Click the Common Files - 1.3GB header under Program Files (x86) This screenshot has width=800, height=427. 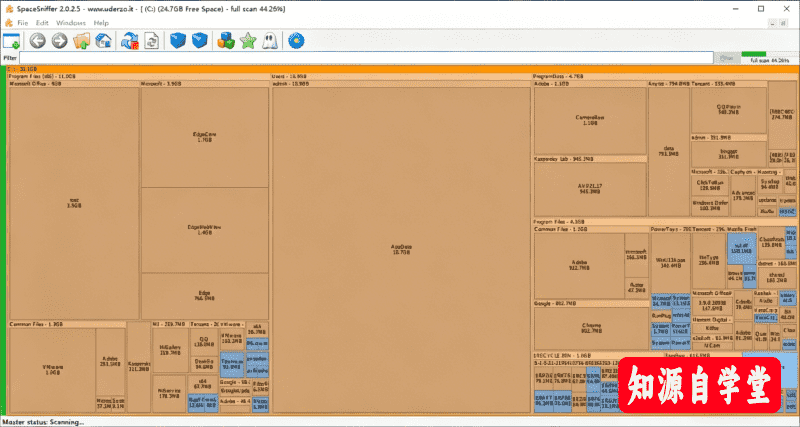(x=67, y=324)
